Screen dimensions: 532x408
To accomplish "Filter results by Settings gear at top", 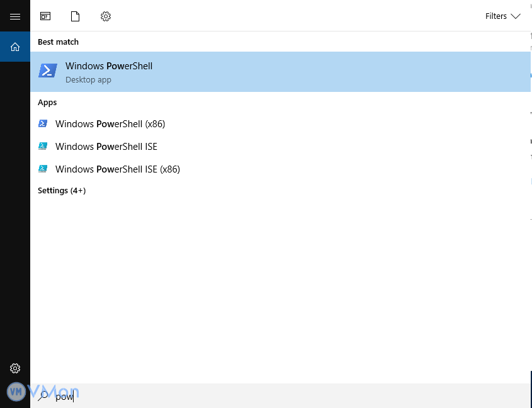I will (x=106, y=16).
